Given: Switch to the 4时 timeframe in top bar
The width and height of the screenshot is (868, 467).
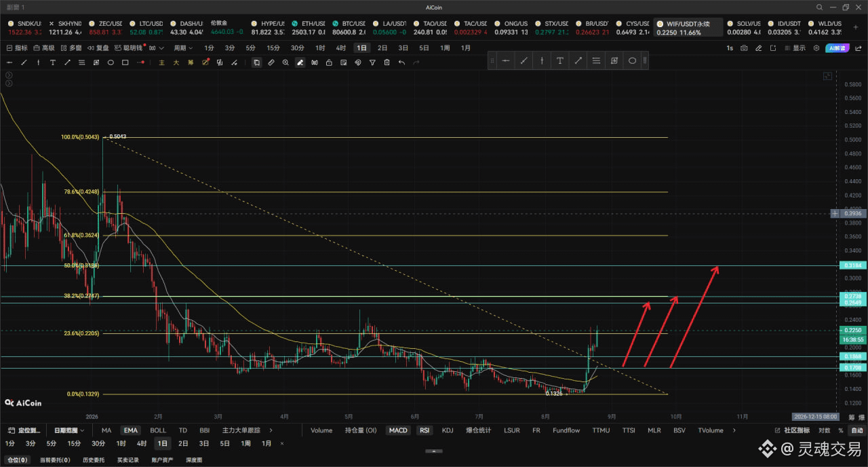Looking at the screenshot, I should [340, 48].
